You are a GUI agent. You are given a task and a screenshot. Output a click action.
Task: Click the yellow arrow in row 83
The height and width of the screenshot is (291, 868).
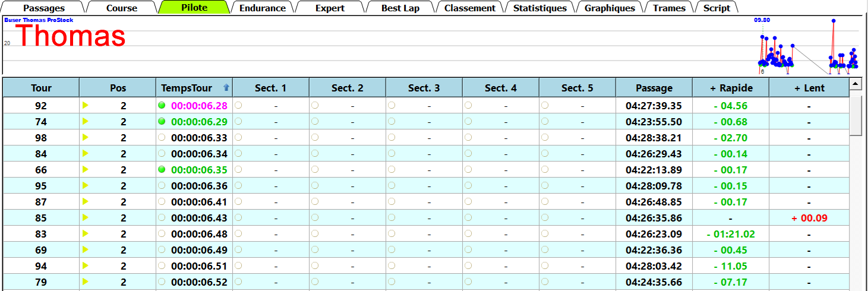tap(86, 233)
